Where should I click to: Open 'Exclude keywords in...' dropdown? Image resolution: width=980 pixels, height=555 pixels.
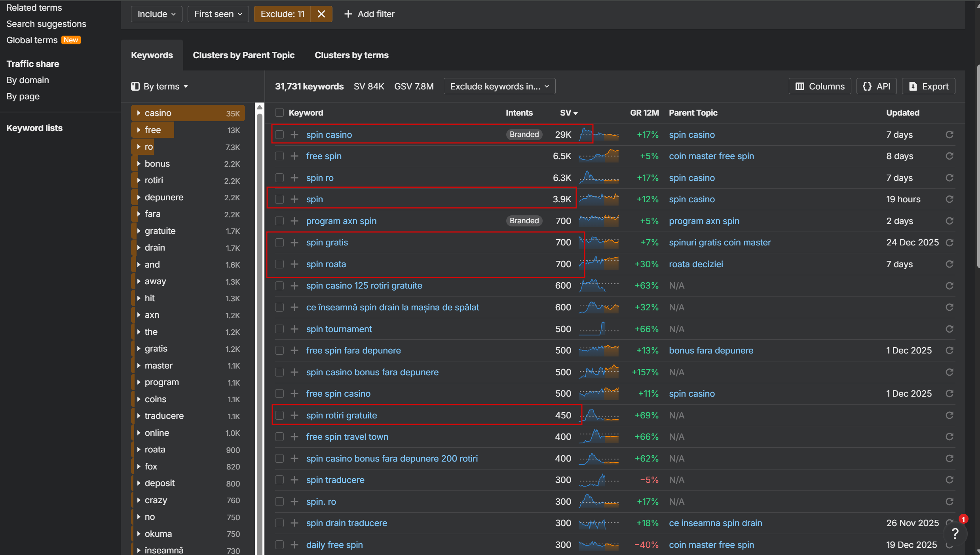pyautogui.click(x=499, y=86)
